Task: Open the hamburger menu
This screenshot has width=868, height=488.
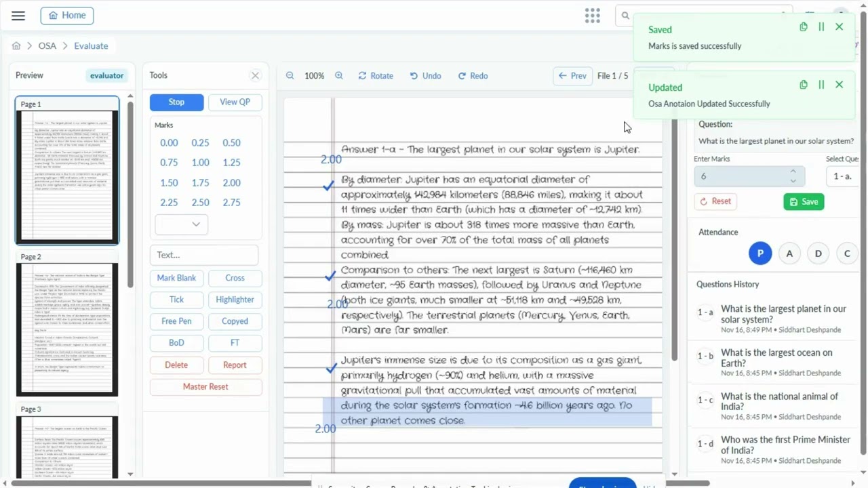Action: point(18,16)
